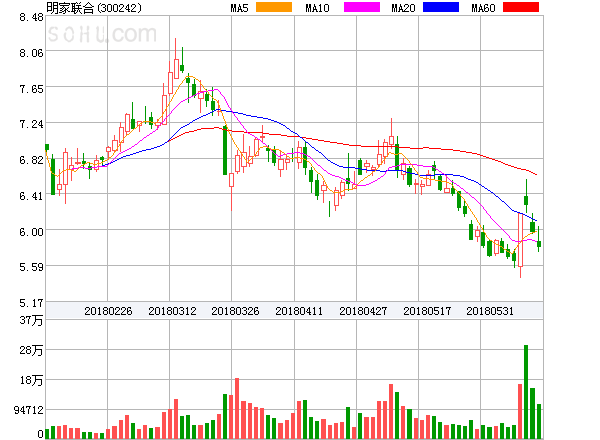Click the 20180226 date label
The width and height of the screenshot is (600, 440).
[108, 311]
